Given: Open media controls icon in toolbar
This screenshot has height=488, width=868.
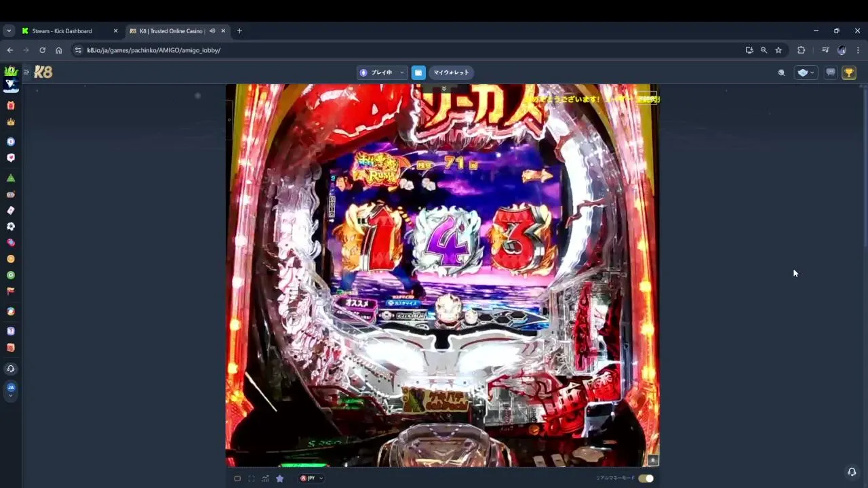Looking at the screenshot, I should 825,50.
